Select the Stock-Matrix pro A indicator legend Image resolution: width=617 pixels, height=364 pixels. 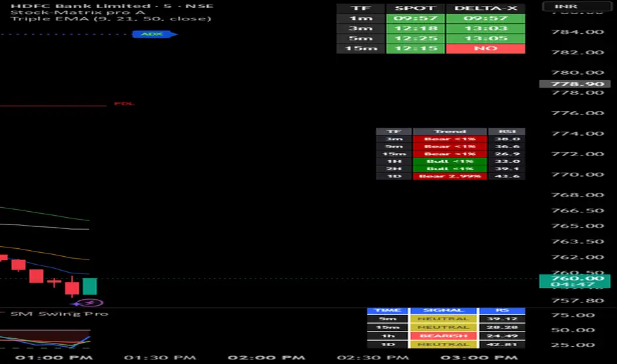(78, 12)
